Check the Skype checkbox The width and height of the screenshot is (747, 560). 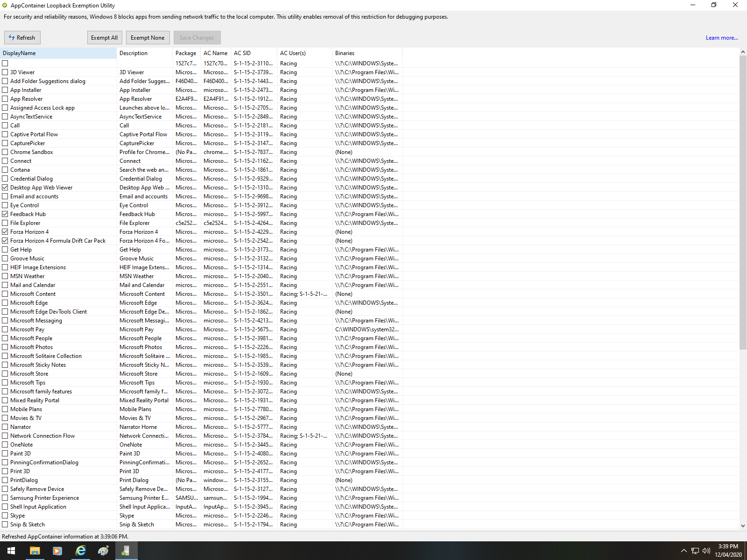click(5, 516)
